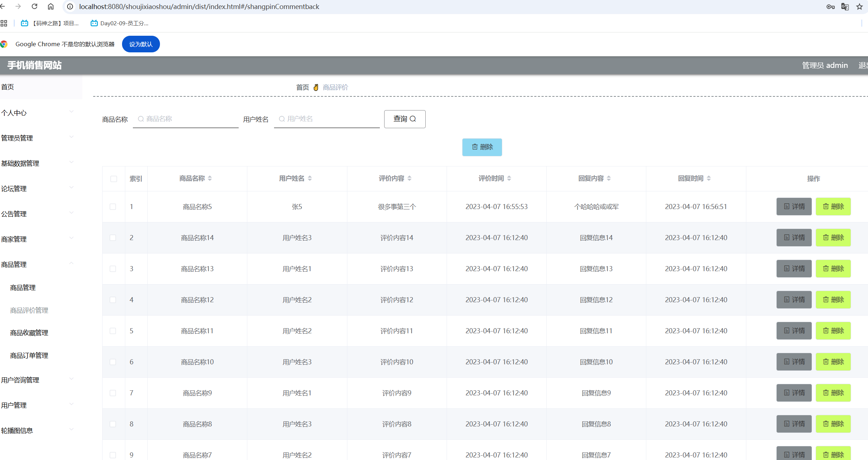Toggle the select-all header checkbox
Image resolution: width=868 pixels, height=460 pixels.
113,179
